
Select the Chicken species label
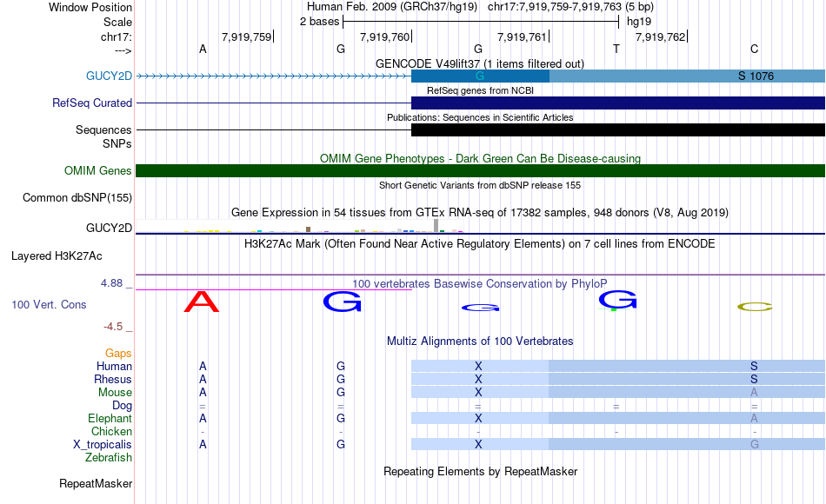tap(111, 431)
